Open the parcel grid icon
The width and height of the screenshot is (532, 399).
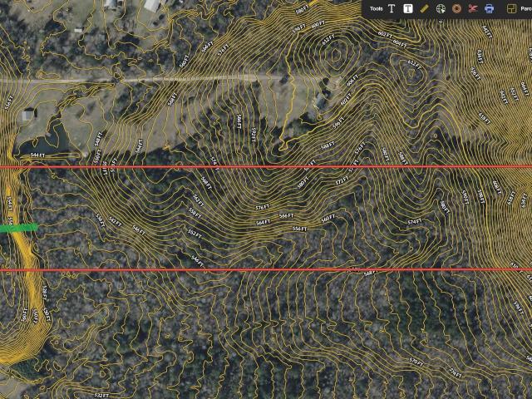[512, 8]
